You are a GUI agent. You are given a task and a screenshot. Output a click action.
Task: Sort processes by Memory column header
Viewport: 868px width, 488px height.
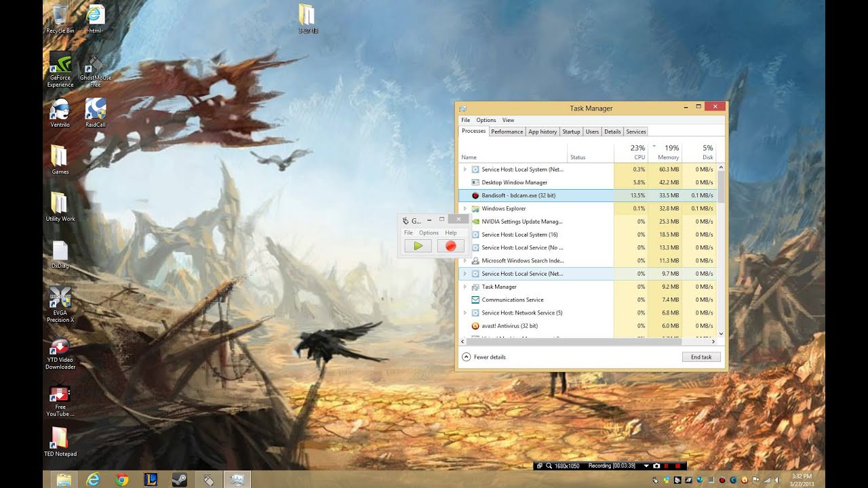(665, 152)
